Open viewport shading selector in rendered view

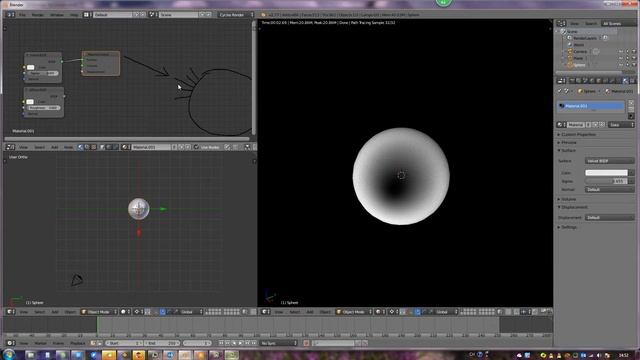[x=380, y=312]
